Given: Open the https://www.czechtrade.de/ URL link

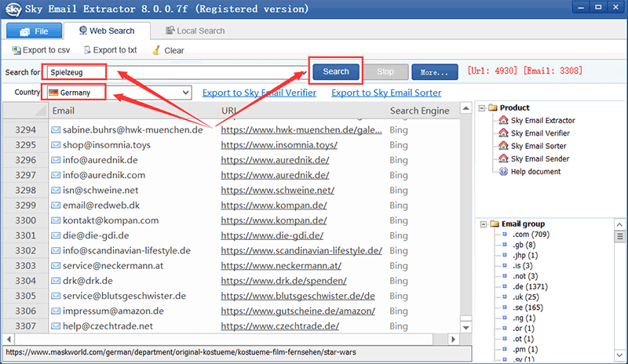Looking at the screenshot, I should [x=280, y=326].
